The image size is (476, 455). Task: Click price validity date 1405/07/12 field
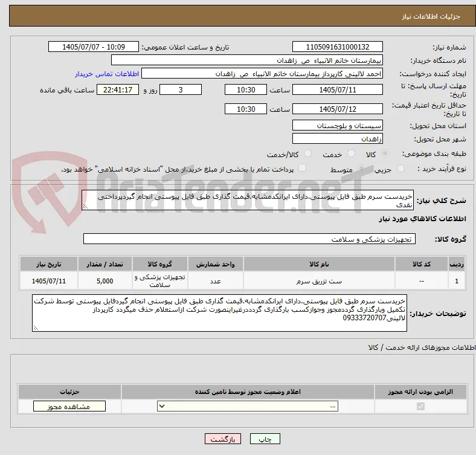click(x=337, y=109)
